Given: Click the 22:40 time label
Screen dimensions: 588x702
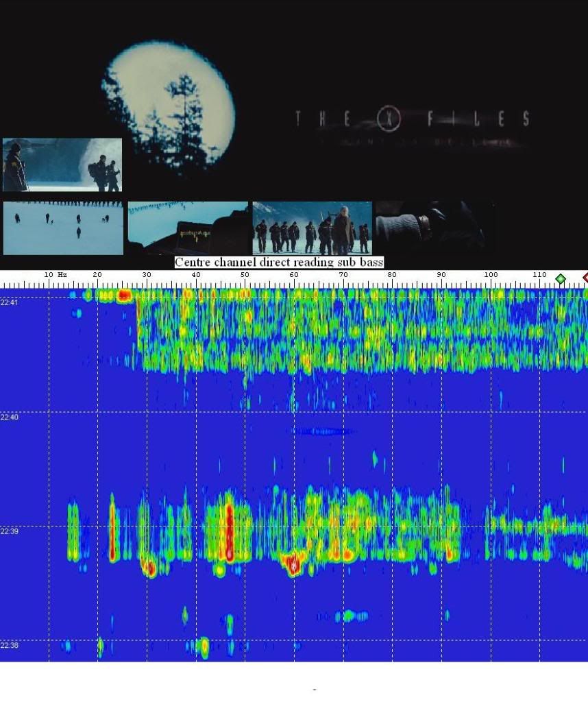Looking at the screenshot, I should pyautogui.click(x=9, y=417).
